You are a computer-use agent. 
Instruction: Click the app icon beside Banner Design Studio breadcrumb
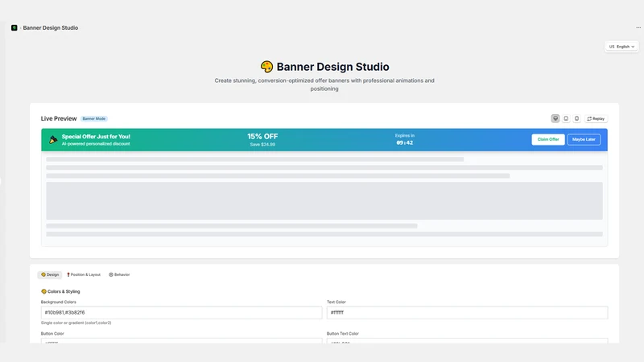[14, 28]
